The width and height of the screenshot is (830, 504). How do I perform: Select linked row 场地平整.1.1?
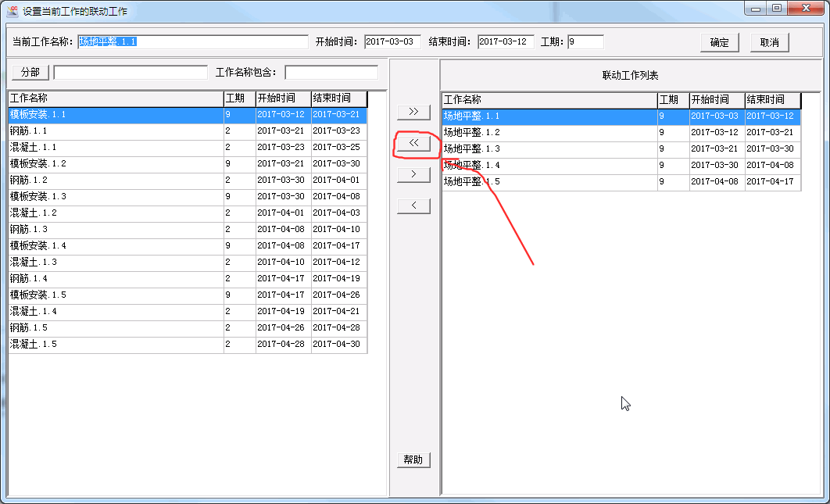[621, 116]
